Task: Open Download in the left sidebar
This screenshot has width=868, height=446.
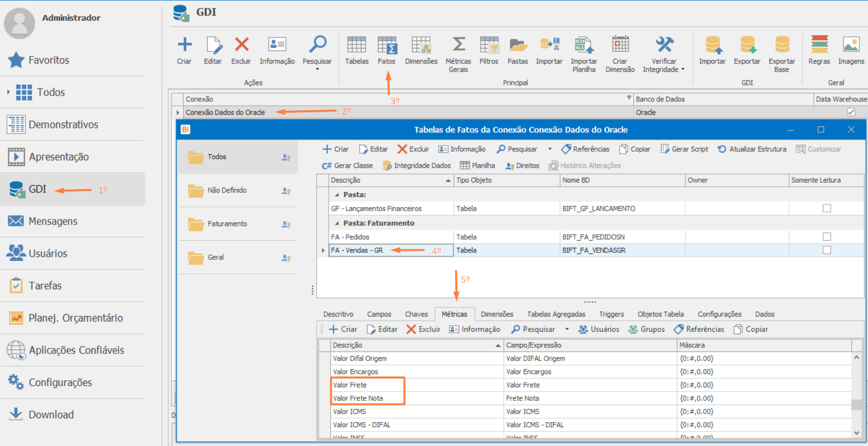Action: coord(51,415)
